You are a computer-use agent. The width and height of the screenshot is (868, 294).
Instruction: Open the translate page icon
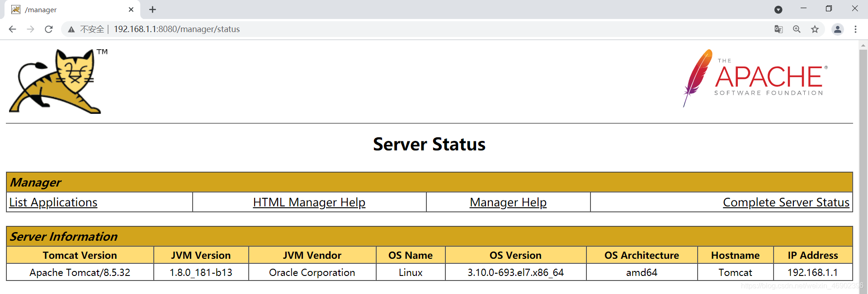pyautogui.click(x=778, y=29)
